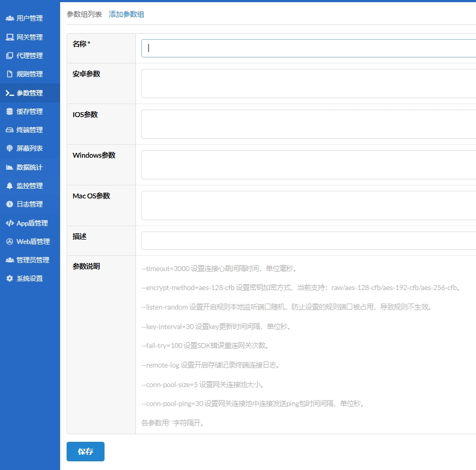Switch to 参数组列表 tab

coord(84,15)
